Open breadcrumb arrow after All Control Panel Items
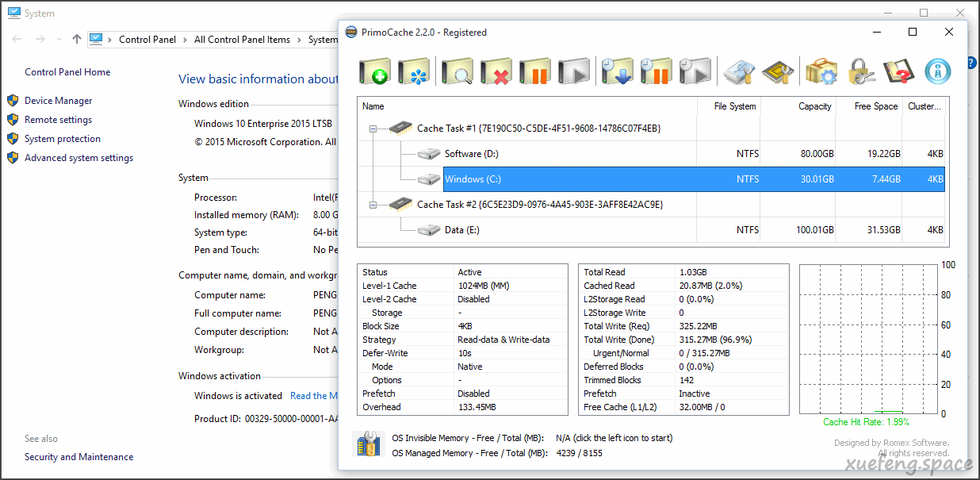Viewport: 980px width, 480px height. tap(300, 40)
